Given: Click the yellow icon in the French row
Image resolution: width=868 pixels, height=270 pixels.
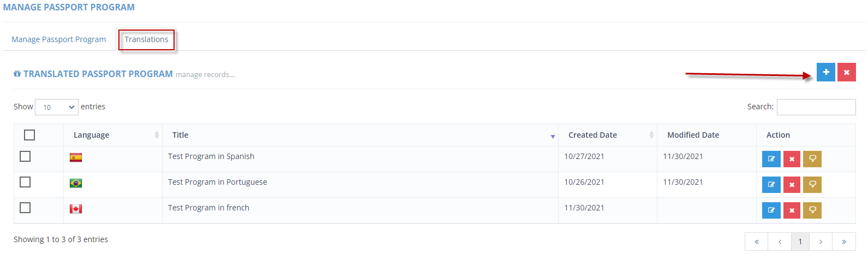Looking at the screenshot, I should (812, 210).
